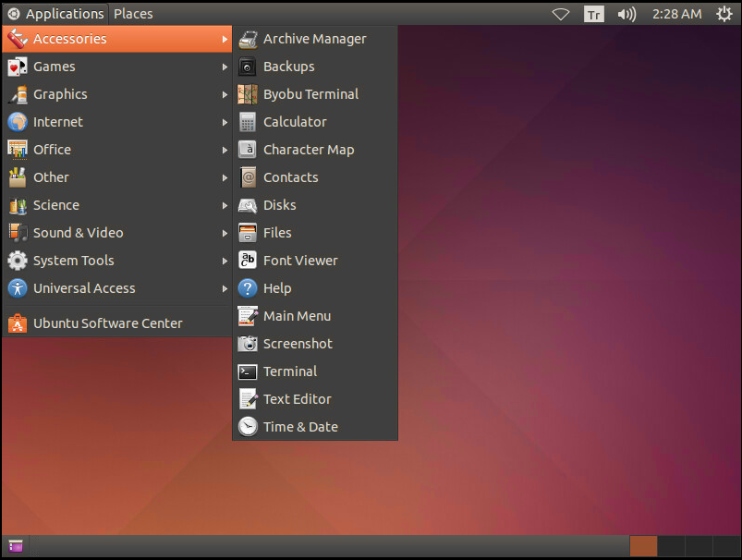Click the Internet globe icon
Image resolution: width=742 pixels, height=560 pixels.
(x=18, y=122)
